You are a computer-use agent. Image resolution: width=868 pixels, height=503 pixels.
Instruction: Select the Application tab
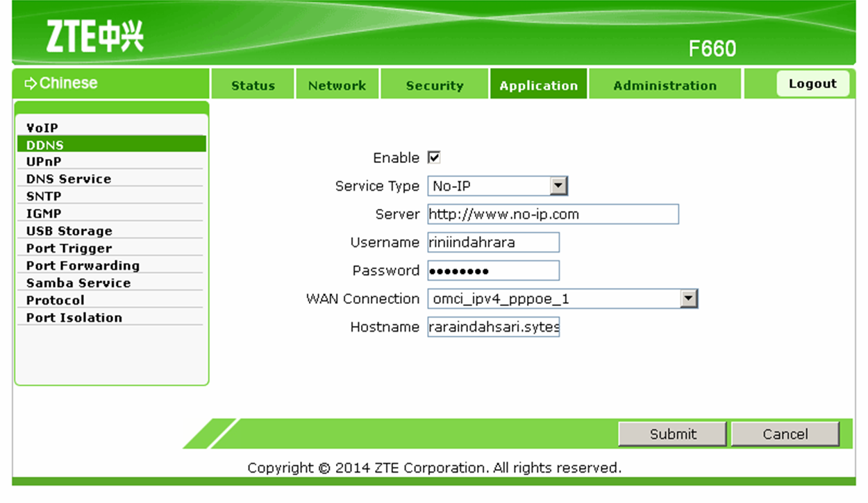538,85
